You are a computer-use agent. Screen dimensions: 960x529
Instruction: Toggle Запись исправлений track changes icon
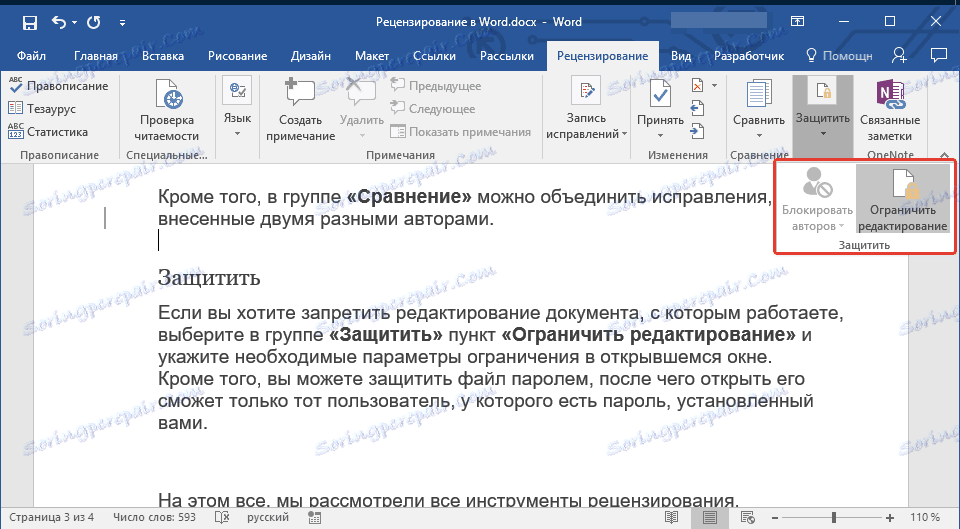click(586, 92)
